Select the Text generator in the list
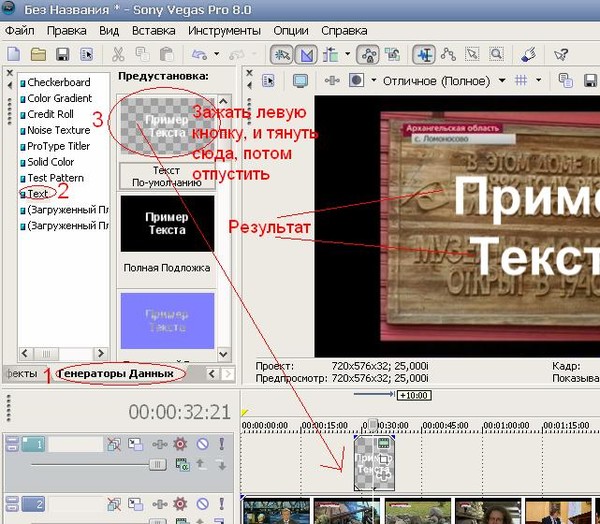600x524 pixels. [x=38, y=193]
